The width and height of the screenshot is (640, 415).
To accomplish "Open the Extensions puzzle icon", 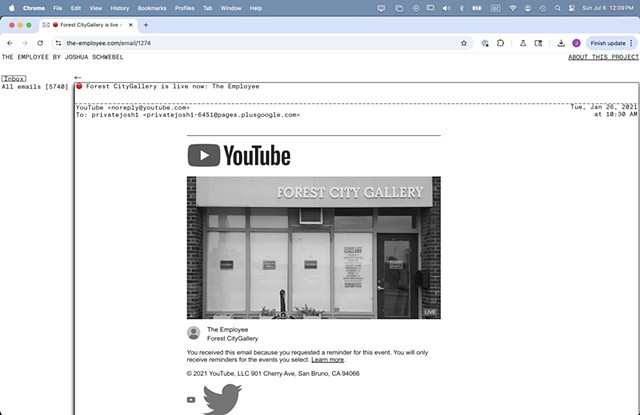I will click(500, 43).
